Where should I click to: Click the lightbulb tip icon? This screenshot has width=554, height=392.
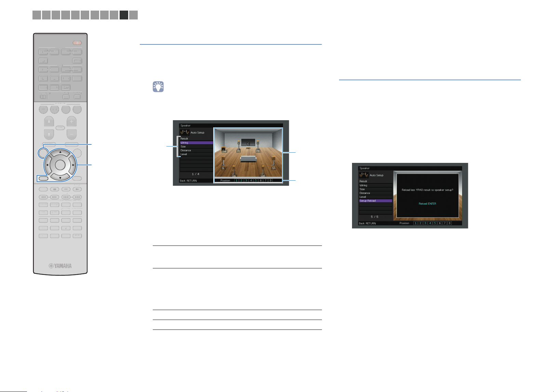tap(158, 87)
